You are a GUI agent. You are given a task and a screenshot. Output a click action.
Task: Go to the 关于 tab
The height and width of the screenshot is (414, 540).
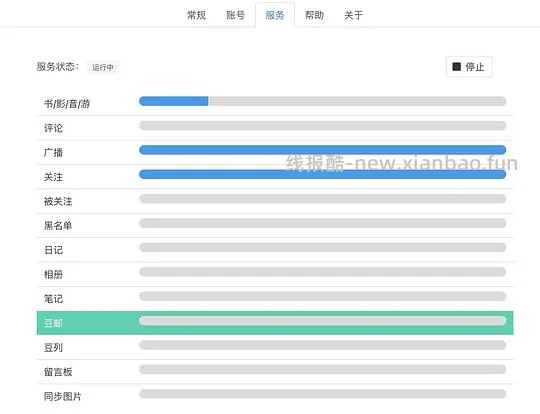click(354, 15)
